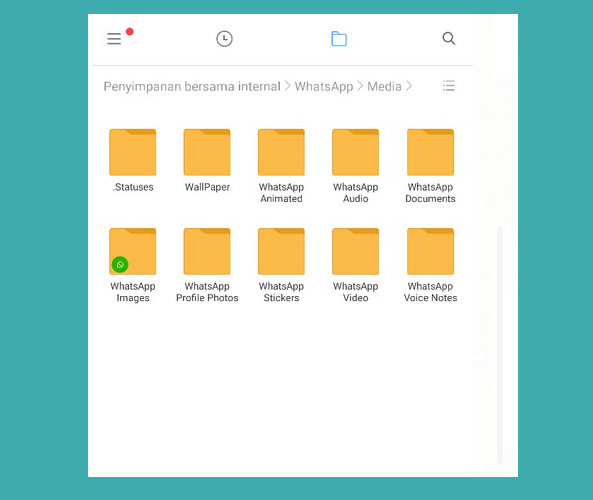Viewport: 593px width, 500px height.
Task: Open the hamburger menu
Action: tap(114, 39)
